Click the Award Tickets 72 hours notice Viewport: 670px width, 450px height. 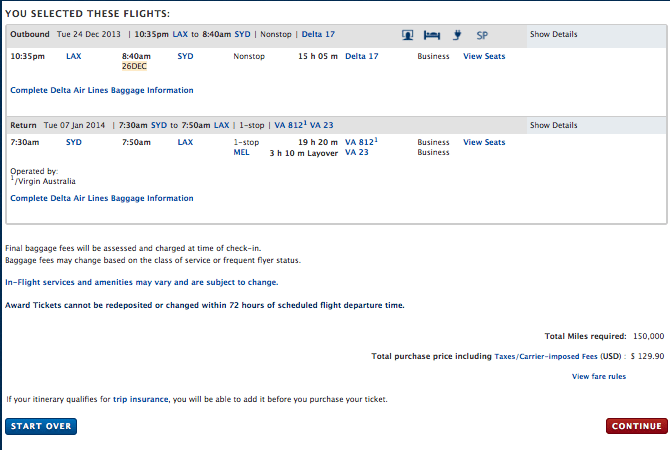point(205,305)
